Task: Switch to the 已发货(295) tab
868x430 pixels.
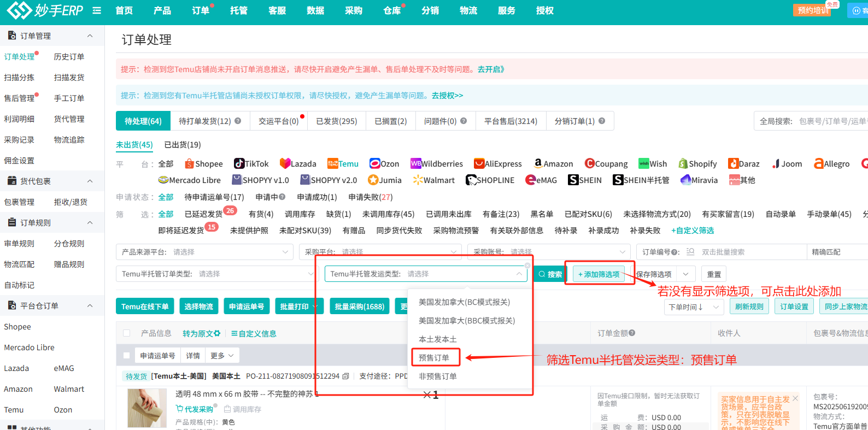Action: pos(336,121)
